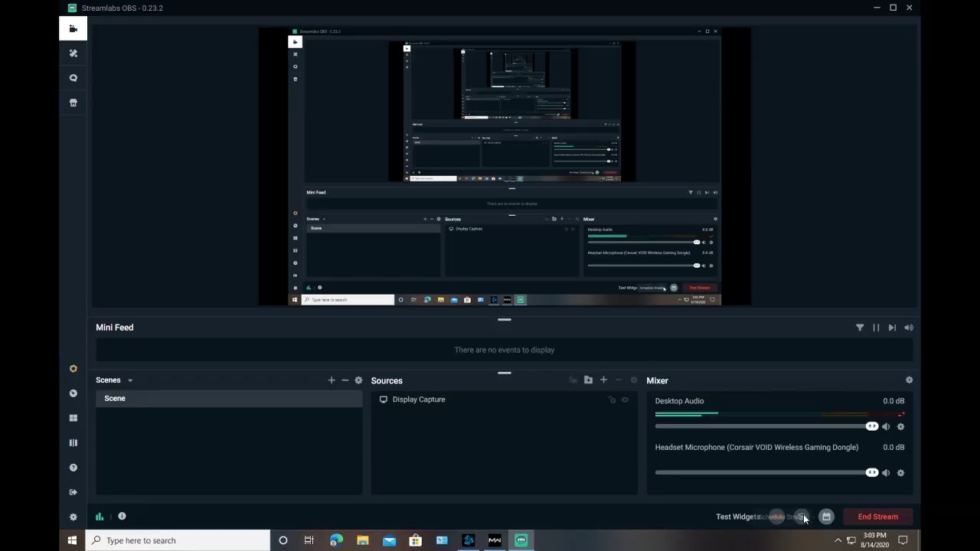Viewport: 980px width, 551px height.
Task: Open the Schedule Stream calendar button
Action: click(x=826, y=517)
